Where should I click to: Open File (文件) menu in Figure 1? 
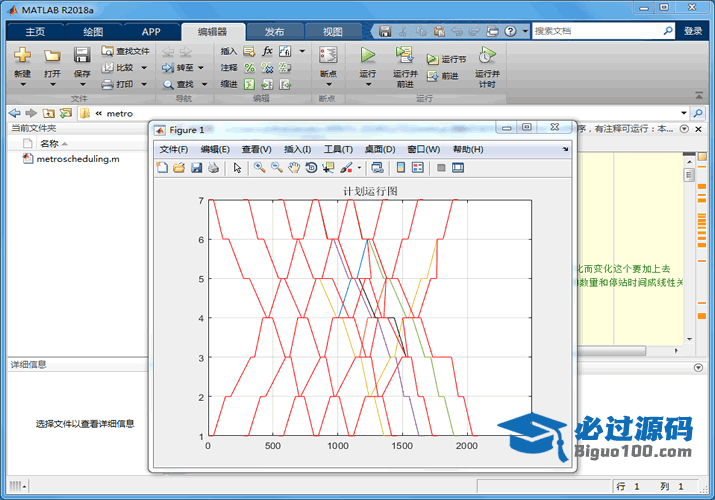pos(173,149)
